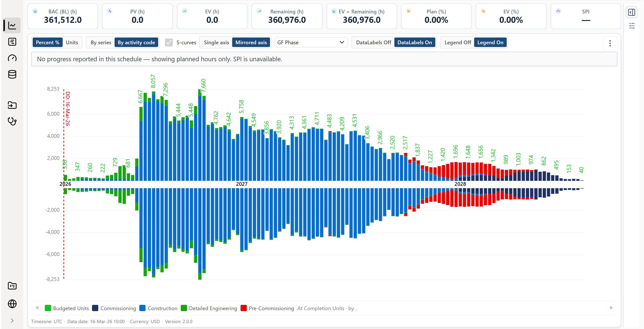Screen dimensions: 644x329
Task: Click the 2027 axis label
Action: (x=241, y=184)
